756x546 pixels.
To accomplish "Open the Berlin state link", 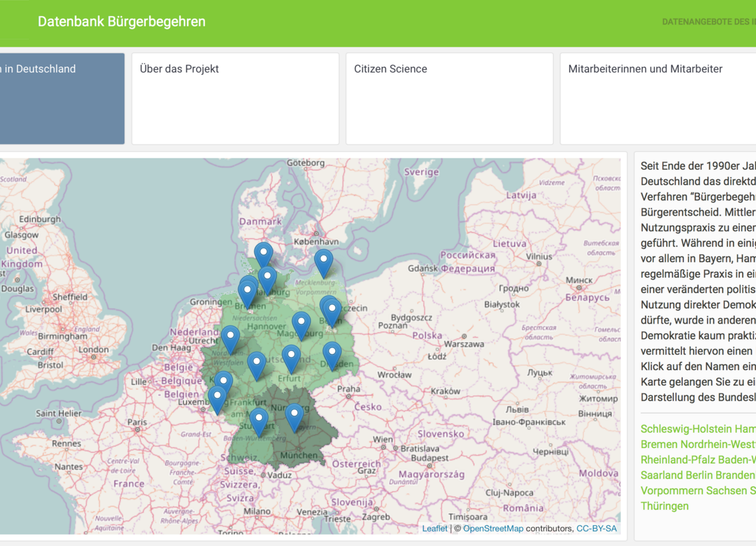I will point(699,475).
